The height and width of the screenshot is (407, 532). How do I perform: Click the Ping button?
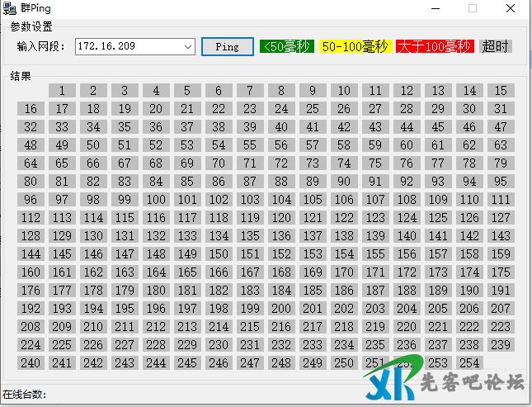point(227,46)
